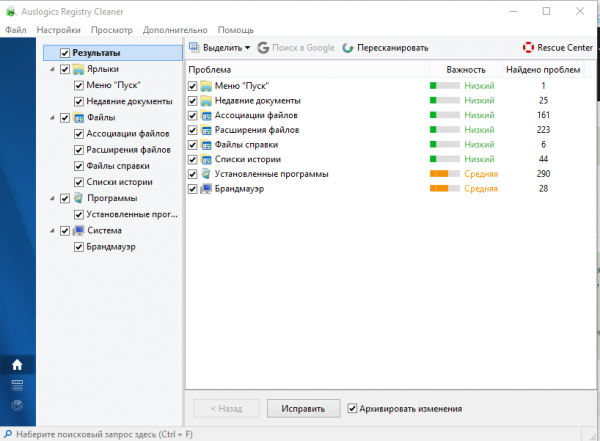The image size is (600, 441).
Task: Click icon of Списки истории list row
Action: [x=206, y=159]
